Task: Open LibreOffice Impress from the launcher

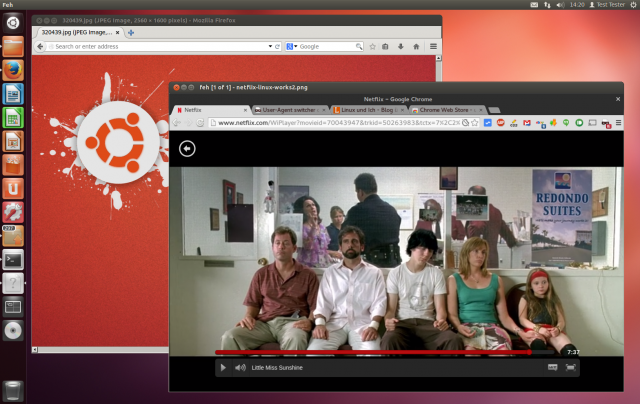Action: 13,141
